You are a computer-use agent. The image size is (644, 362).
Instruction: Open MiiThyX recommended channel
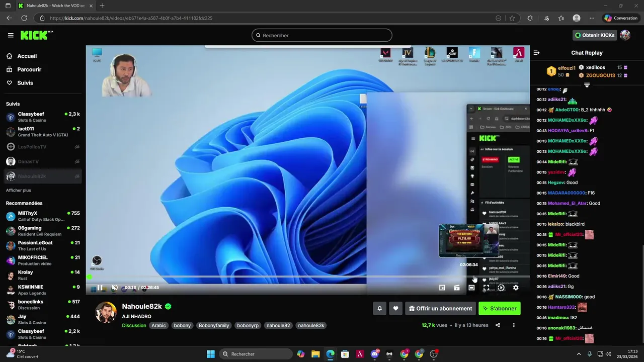pyautogui.click(x=43, y=216)
